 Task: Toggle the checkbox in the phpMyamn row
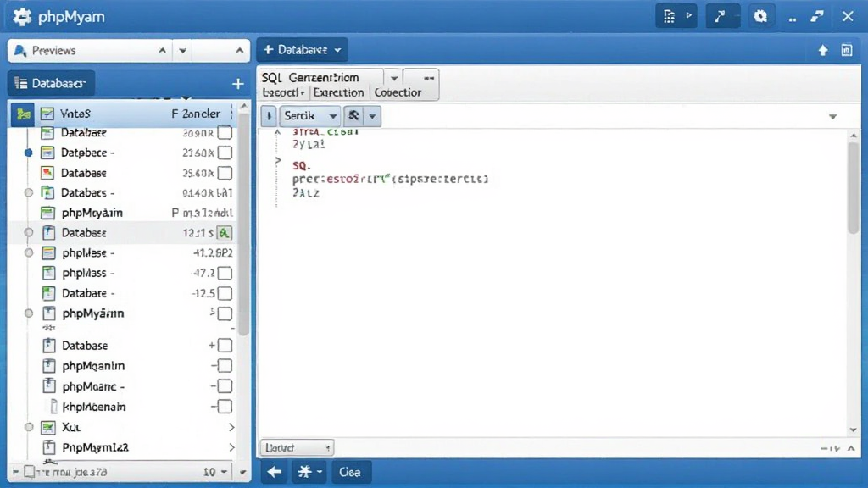(x=225, y=313)
